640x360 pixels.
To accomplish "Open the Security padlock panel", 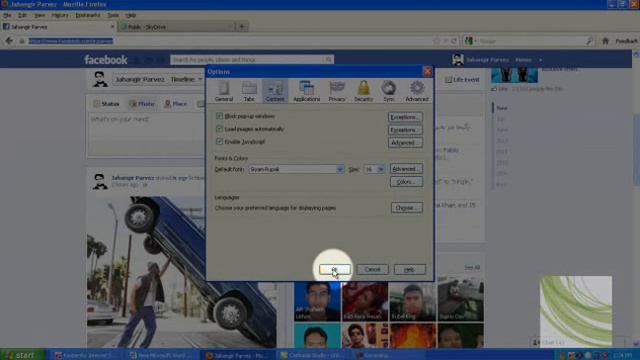I will tap(363, 91).
